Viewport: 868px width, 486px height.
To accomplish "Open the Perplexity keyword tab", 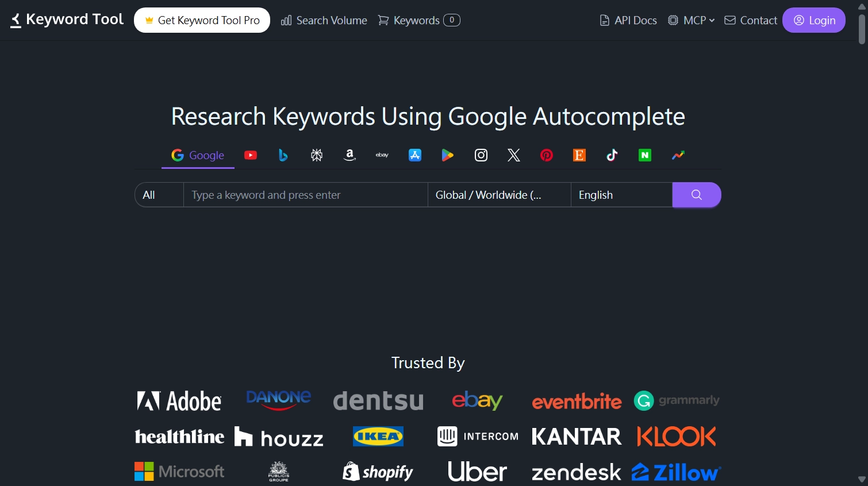I will [x=316, y=155].
